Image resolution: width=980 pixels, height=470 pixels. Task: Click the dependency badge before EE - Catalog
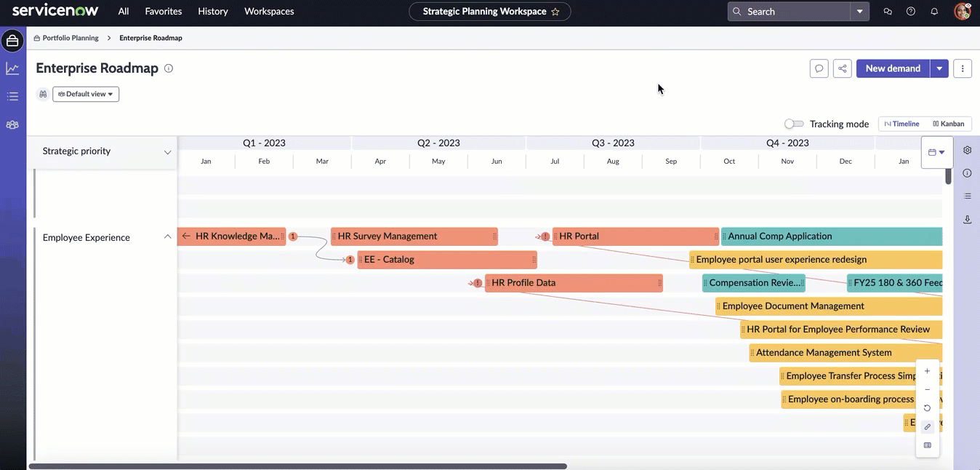350,260
